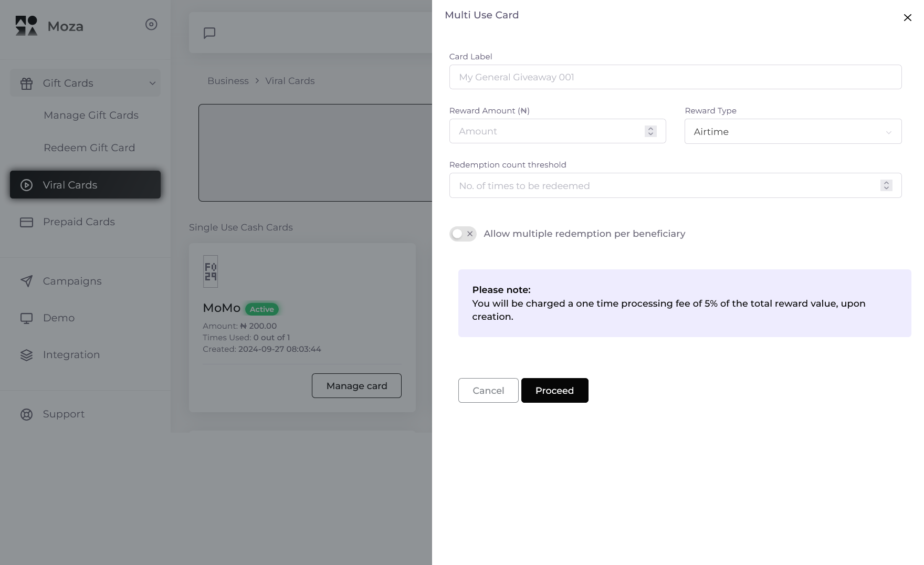Collapse the Gift Cards menu chevron

(152, 83)
